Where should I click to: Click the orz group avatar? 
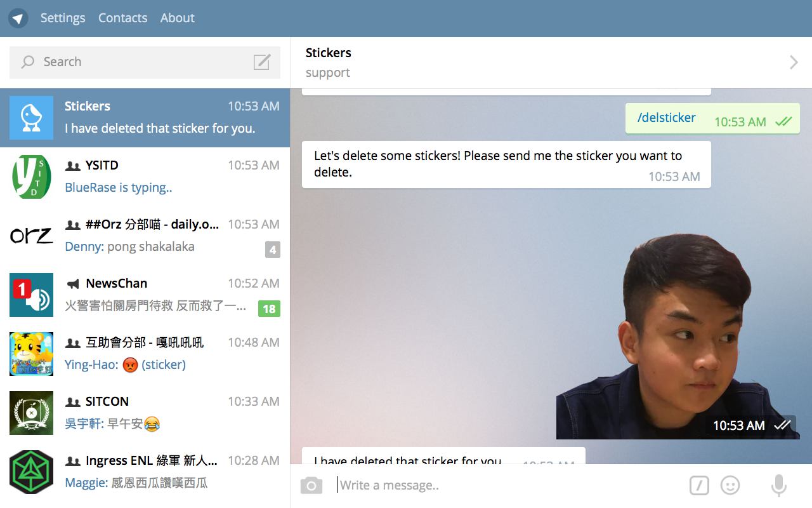pos(32,236)
